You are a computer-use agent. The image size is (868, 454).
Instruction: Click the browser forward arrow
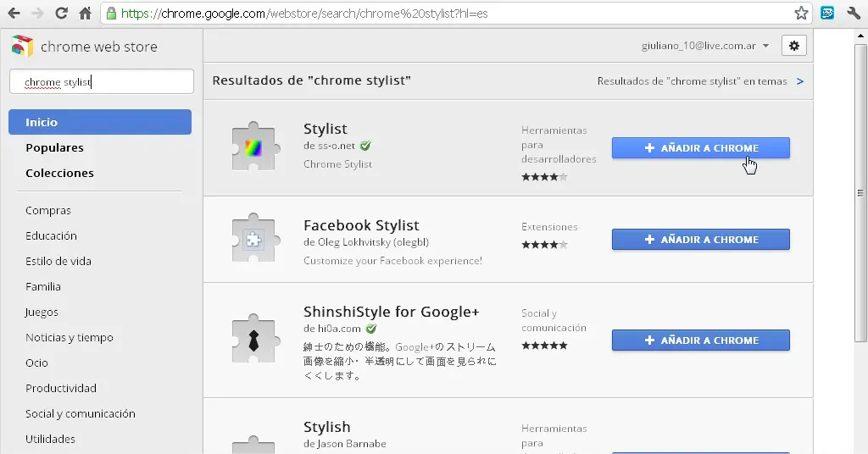coord(37,14)
